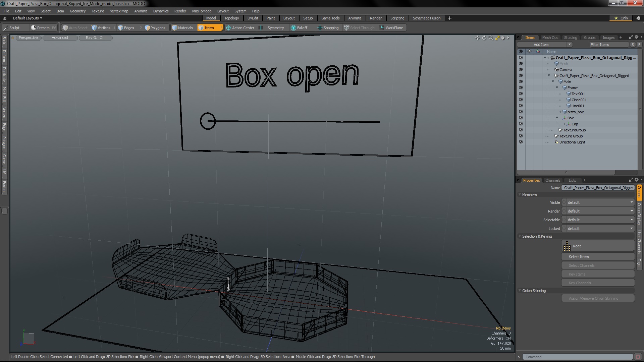Screen dimensions: 644x362
Task: Collapse the Members section
Action: tap(520, 195)
